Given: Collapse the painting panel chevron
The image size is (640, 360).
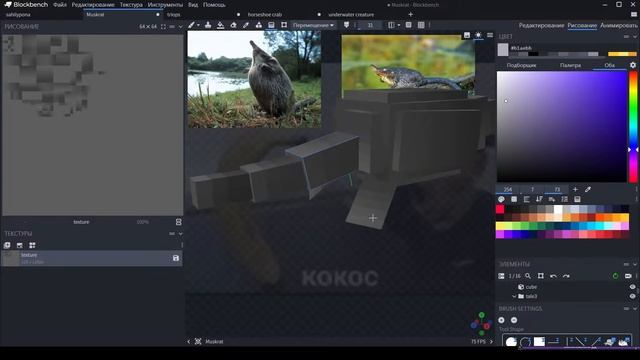Looking at the screenshot, I should pyautogui.click(x=180, y=27).
